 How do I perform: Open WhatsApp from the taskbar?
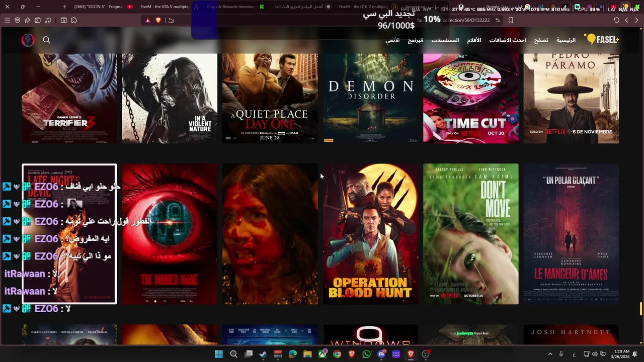366,354
